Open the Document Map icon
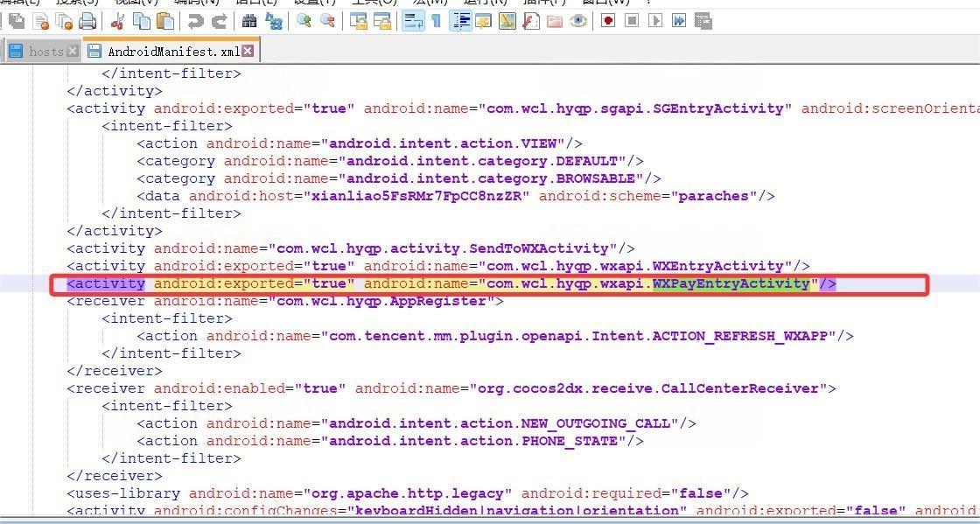 click(x=507, y=21)
